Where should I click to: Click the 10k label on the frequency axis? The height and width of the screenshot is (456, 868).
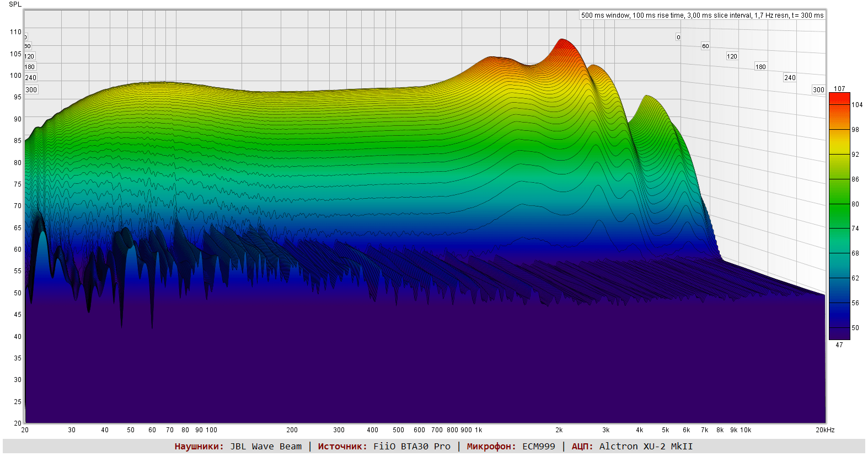pyautogui.click(x=746, y=430)
